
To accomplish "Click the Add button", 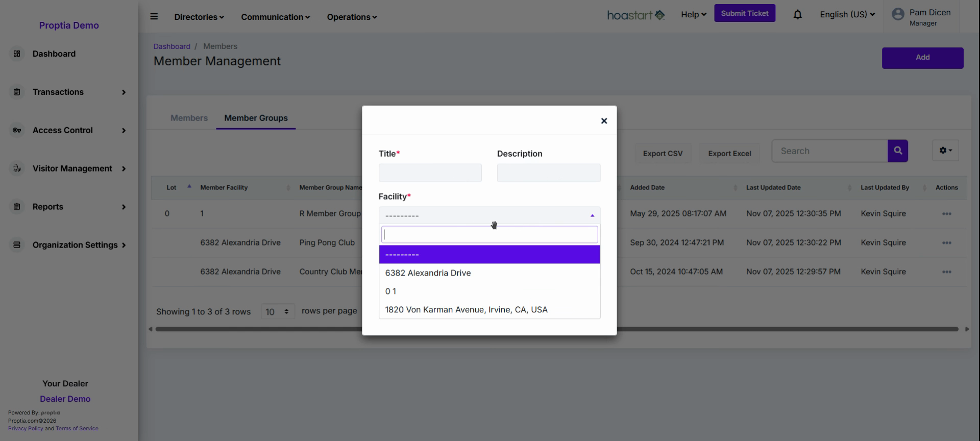I will 922,58.
